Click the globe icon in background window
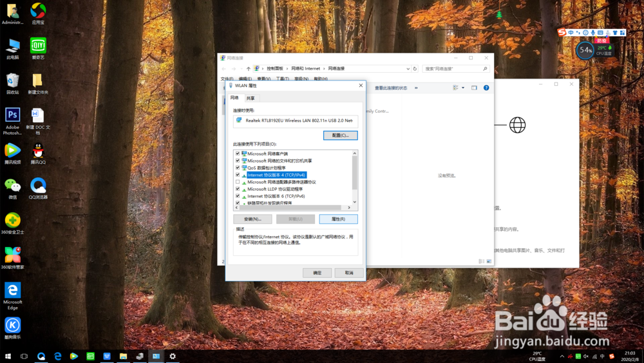Screen dimensions: 644x363 518,125
